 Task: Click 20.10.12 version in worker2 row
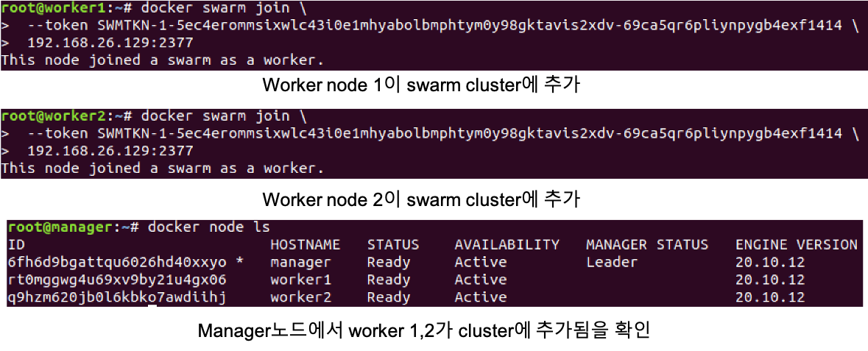point(770,297)
